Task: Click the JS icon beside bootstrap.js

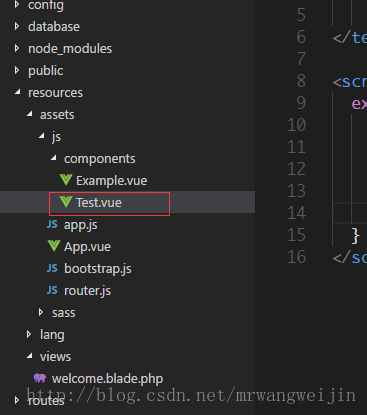Action: click(52, 268)
